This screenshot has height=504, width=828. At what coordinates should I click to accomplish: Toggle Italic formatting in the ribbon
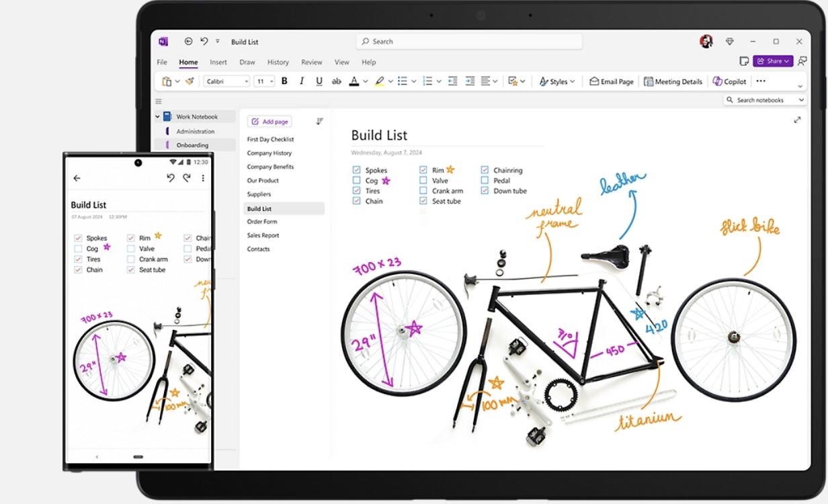pos(302,81)
